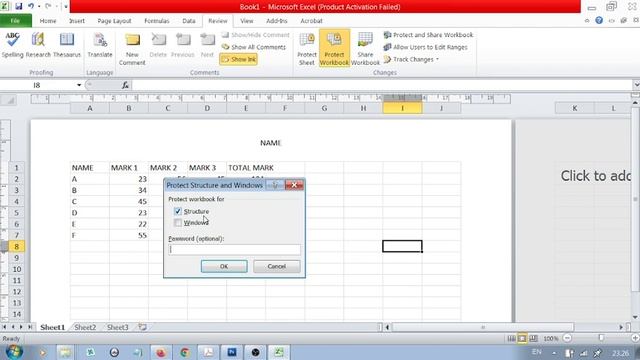The height and width of the screenshot is (360, 640).
Task: Save the workbook from Quick Access
Action: pos(18,7)
